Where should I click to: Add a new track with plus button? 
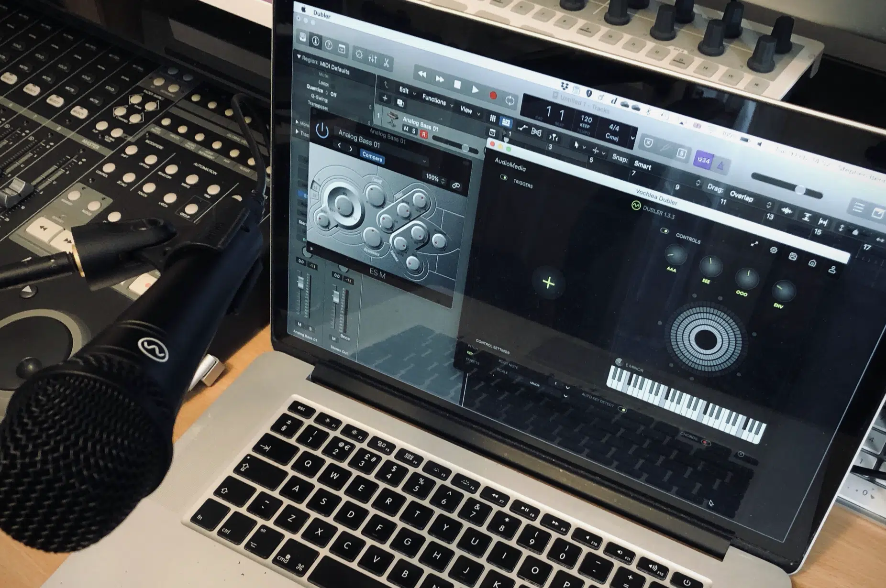385,98
